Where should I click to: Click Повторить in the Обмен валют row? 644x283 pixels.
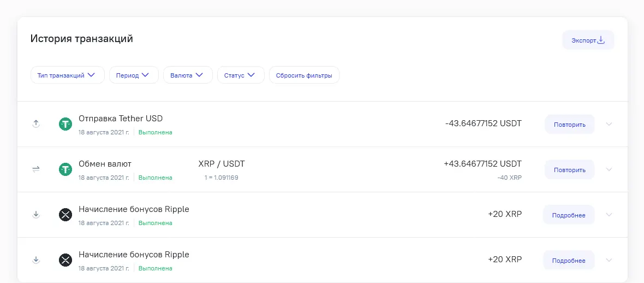coord(570,169)
